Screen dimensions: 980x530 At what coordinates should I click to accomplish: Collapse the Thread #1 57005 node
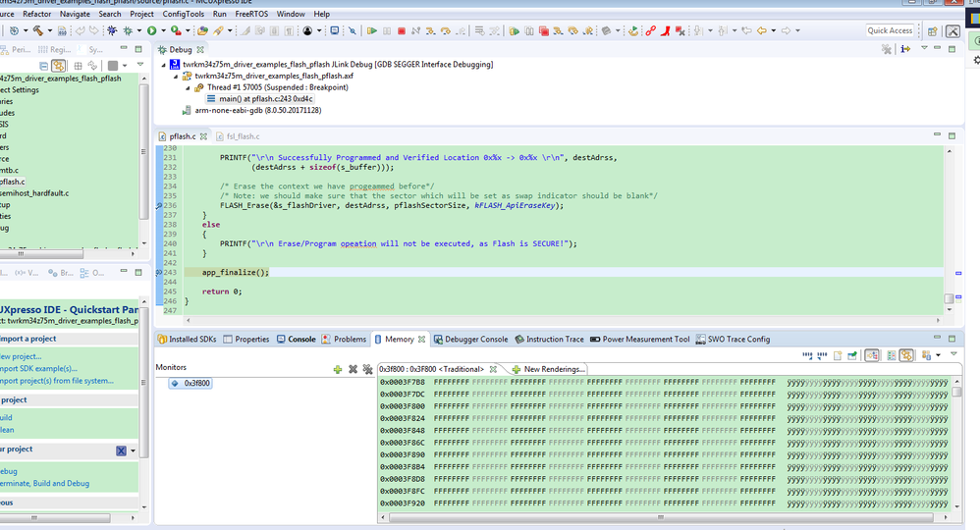(x=189, y=88)
